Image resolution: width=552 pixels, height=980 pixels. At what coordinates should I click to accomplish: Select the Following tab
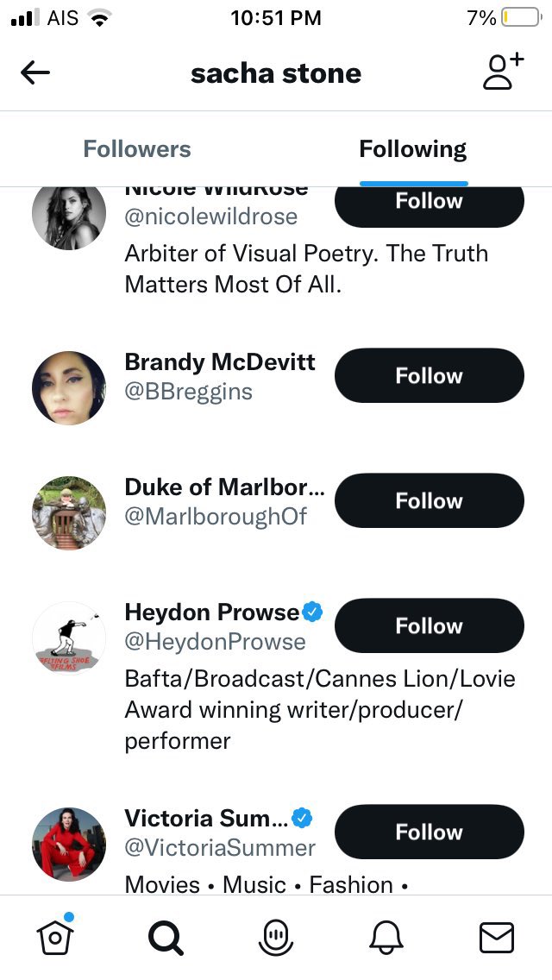pyautogui.click(x=413, y=149)
